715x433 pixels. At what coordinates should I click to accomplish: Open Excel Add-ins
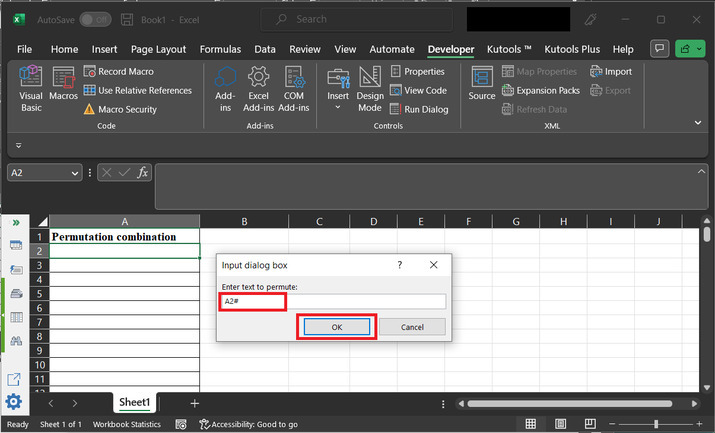259,87
